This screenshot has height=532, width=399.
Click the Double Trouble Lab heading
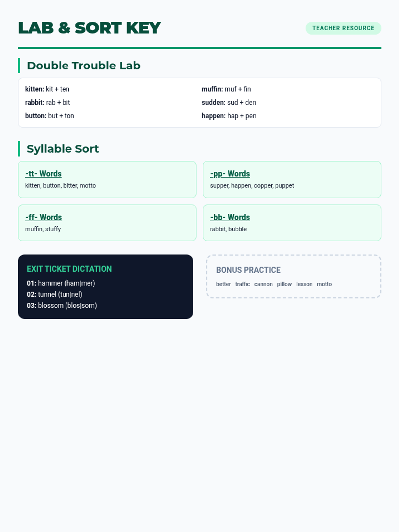tap(83, 66)
